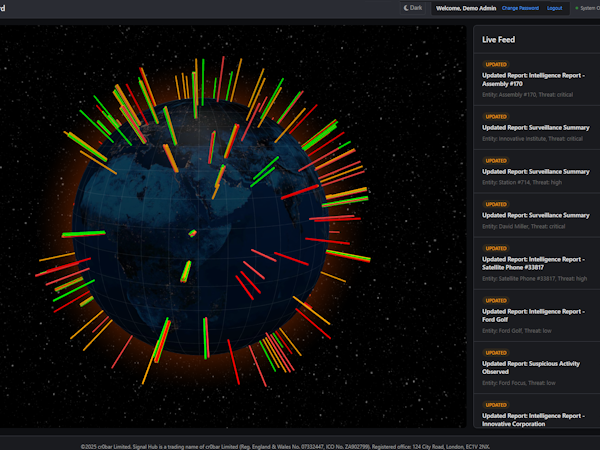Click the Logout link

554,8
